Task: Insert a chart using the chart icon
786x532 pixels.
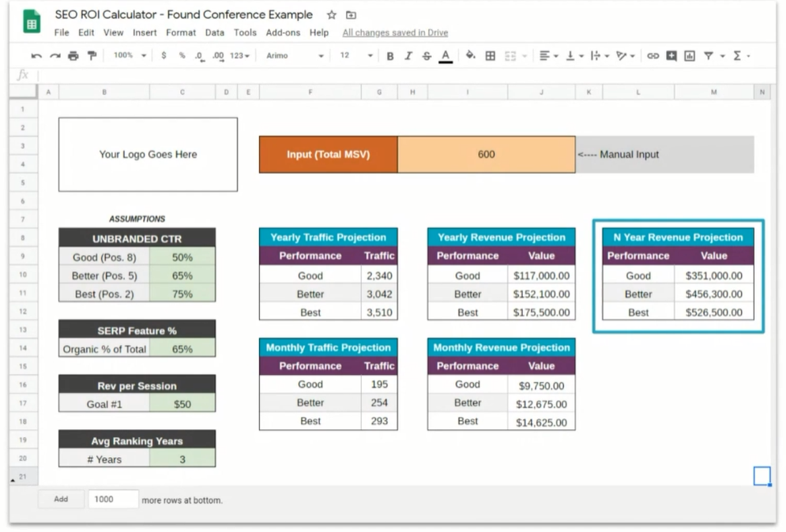Action: coord(689,56)
